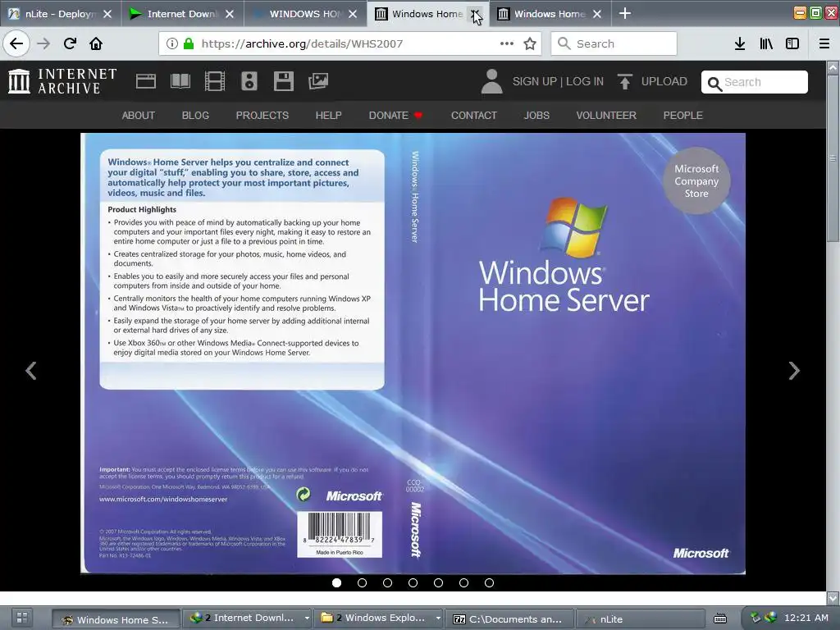The height and width of the screenshot is (630, 840).
Task: Show next image with right chevron
Action: [794, 371]
